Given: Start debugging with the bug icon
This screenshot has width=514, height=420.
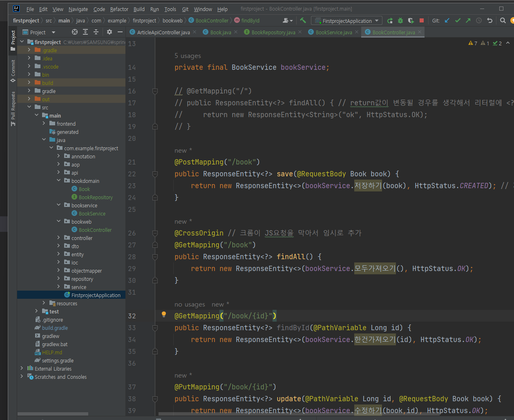Looking at the screenshot, I should [400, 20].
